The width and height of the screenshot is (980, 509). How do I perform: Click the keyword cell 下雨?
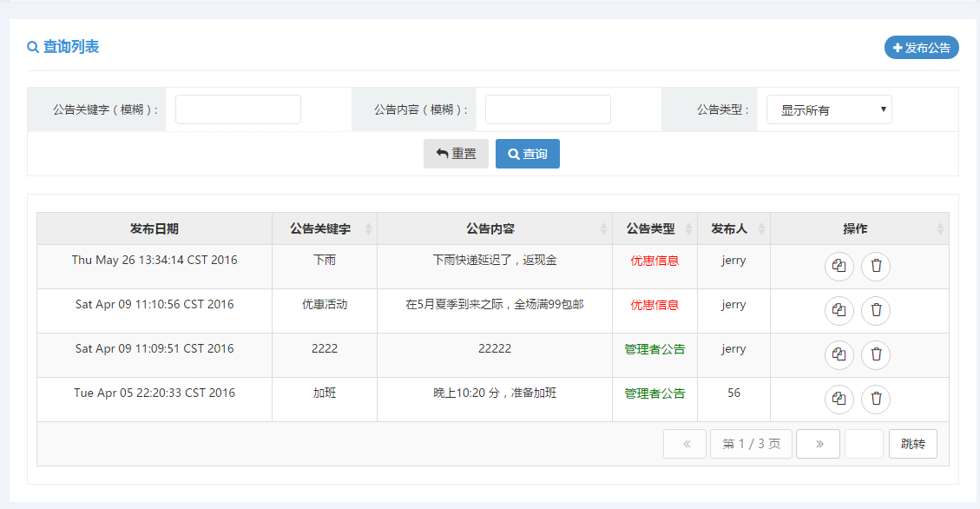point(325,260)
